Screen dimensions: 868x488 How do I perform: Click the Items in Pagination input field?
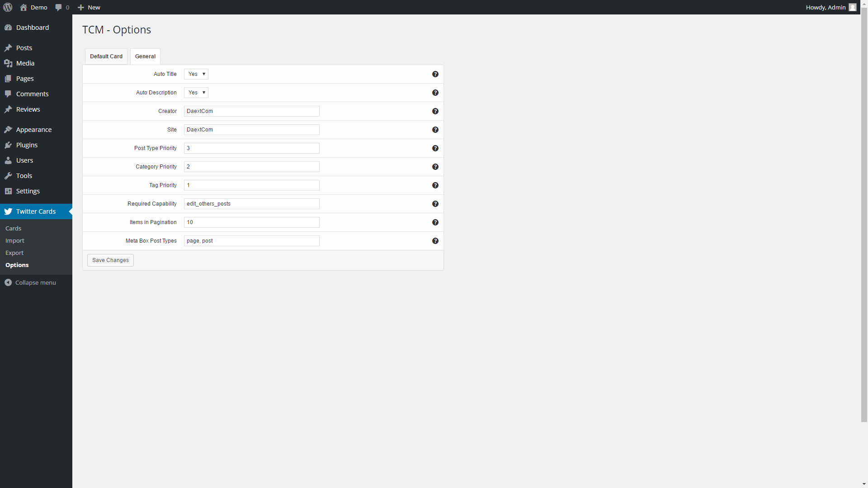pos(251,222)
